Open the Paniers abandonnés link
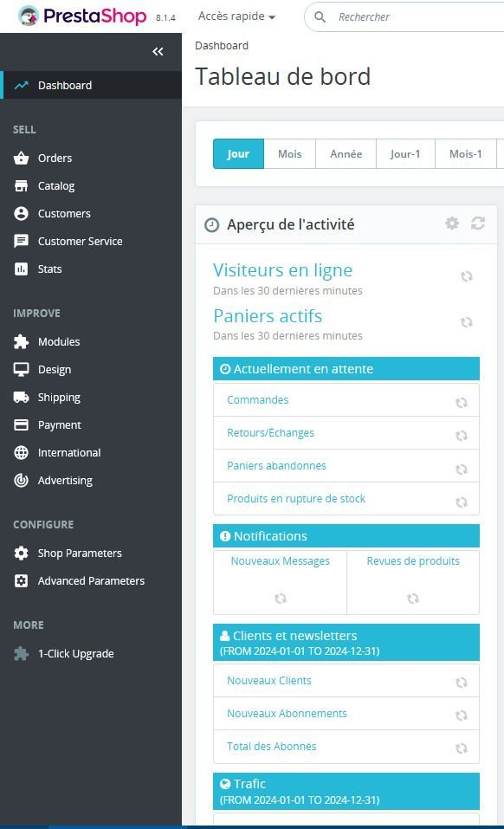Viewport: 504px width, 829px height. click(276, 466)
